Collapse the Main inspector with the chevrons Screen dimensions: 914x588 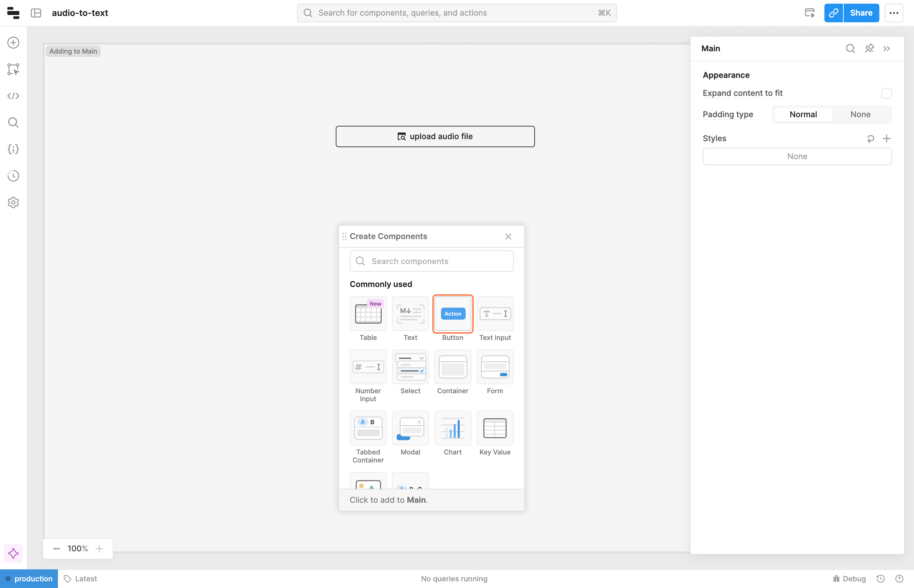(886, 49)
